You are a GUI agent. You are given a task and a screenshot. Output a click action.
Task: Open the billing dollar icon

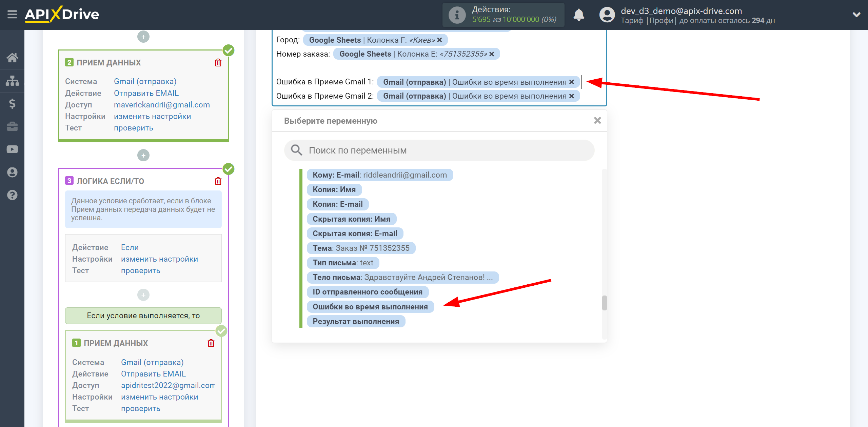(x=12, y=103)
